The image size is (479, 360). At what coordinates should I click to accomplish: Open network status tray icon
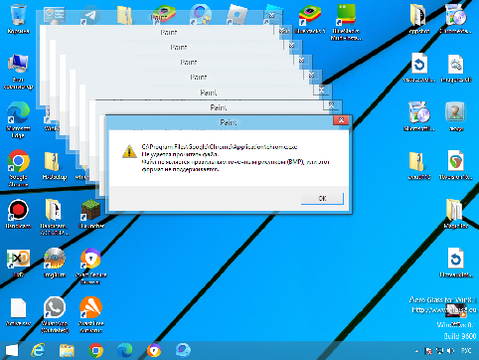440,351
